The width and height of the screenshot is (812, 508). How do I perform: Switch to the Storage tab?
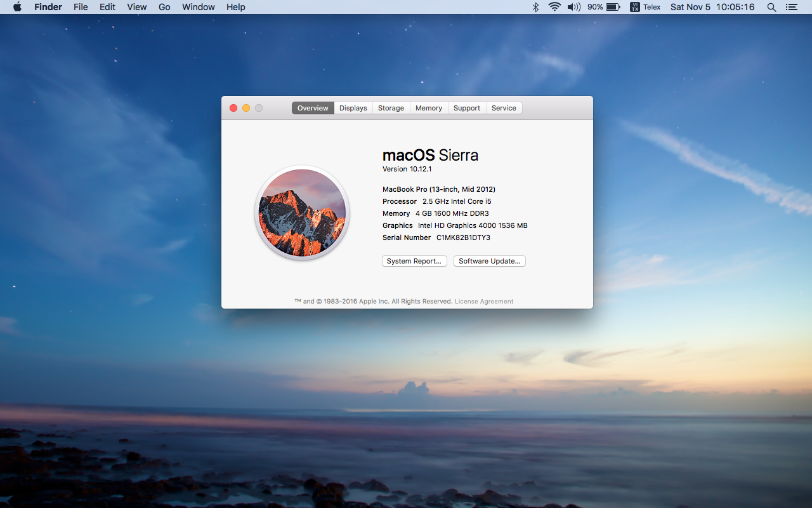(391, 108)
